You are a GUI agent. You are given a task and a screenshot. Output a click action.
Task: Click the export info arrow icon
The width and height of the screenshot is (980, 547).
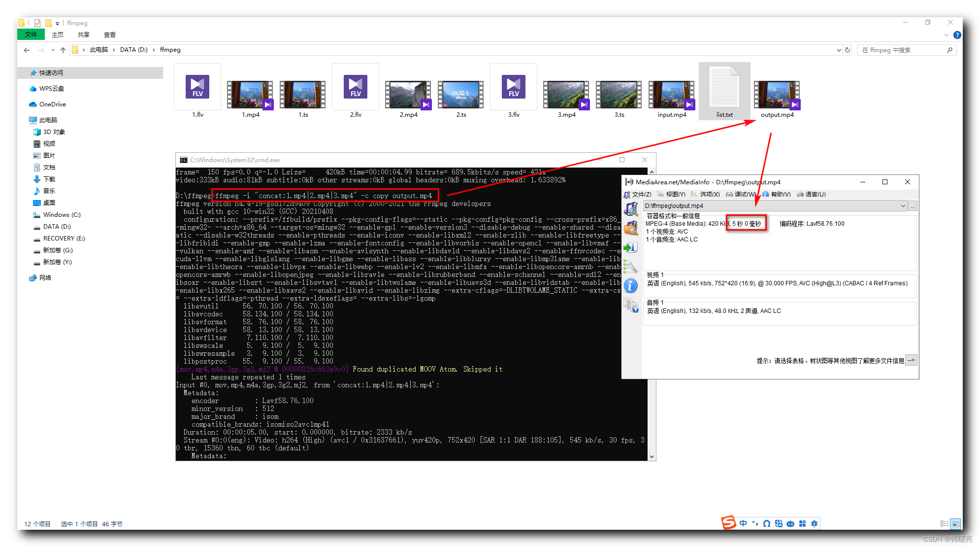pos(631,247)
